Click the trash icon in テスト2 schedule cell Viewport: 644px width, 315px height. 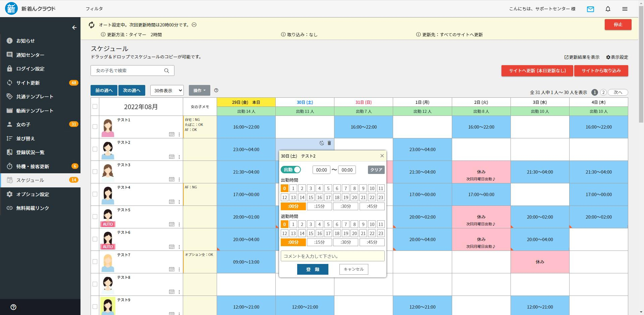click(x=329, y=143)
